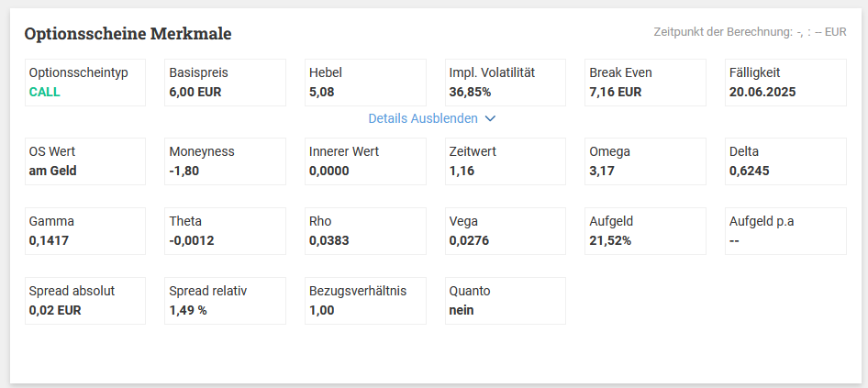Click the Moneyness -1,80 card
868x388 pixels.
click(226, 161)
